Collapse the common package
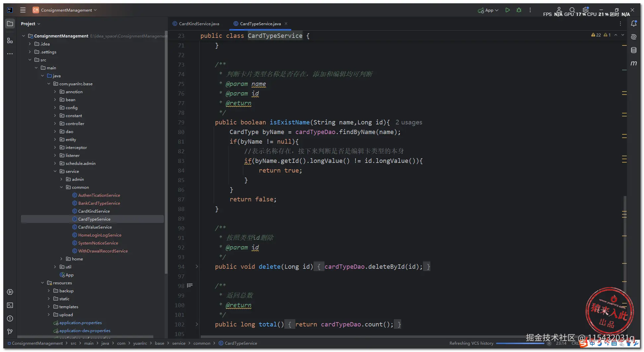The width and height of the screenshot is (644, 352). point(61,187)
